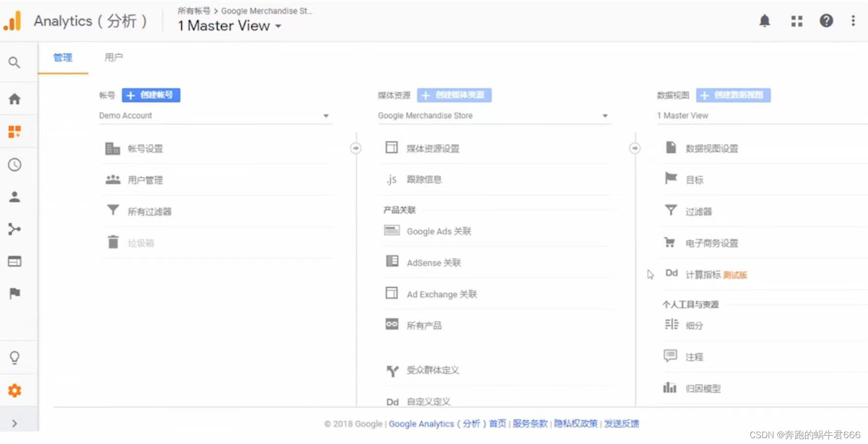
Task: Open Discover lightbulb icon in sidebar
Action: (x=15, y=358)
